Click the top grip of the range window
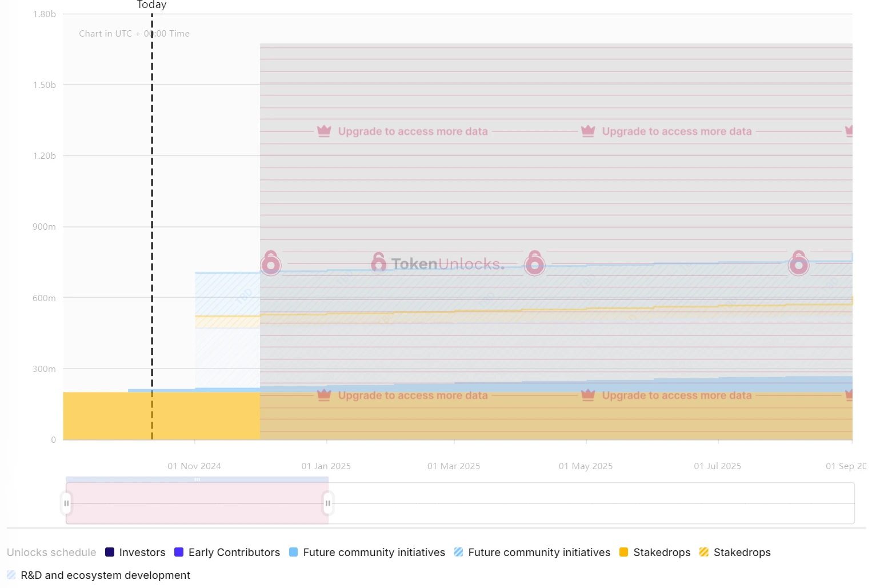Viewport: 872px width, 588px height. click(197, 479)
